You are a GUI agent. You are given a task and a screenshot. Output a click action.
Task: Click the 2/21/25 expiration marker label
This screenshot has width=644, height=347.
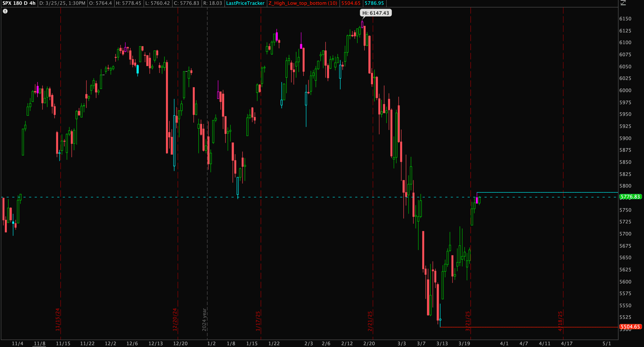click(370, 321)
